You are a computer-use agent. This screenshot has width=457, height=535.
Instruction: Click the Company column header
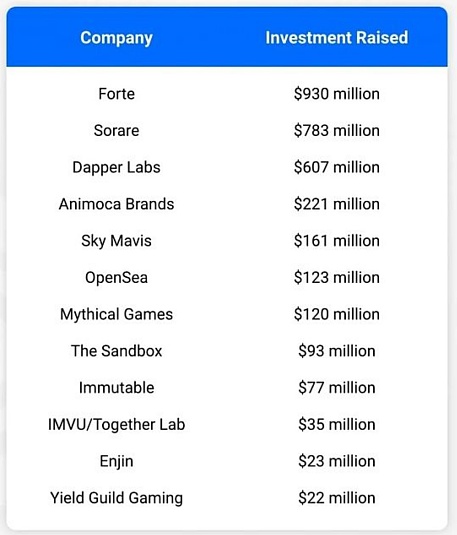click(116, 38)
